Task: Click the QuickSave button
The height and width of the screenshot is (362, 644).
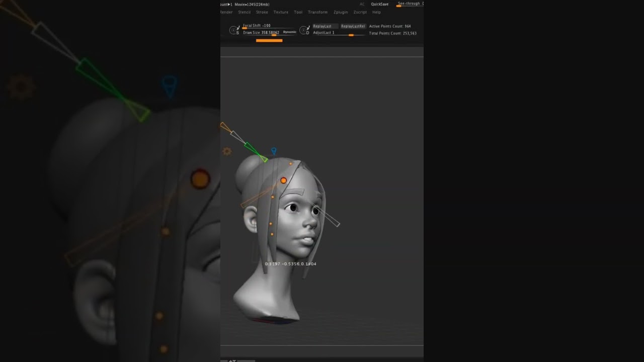Action: click(x=380, y=4)
